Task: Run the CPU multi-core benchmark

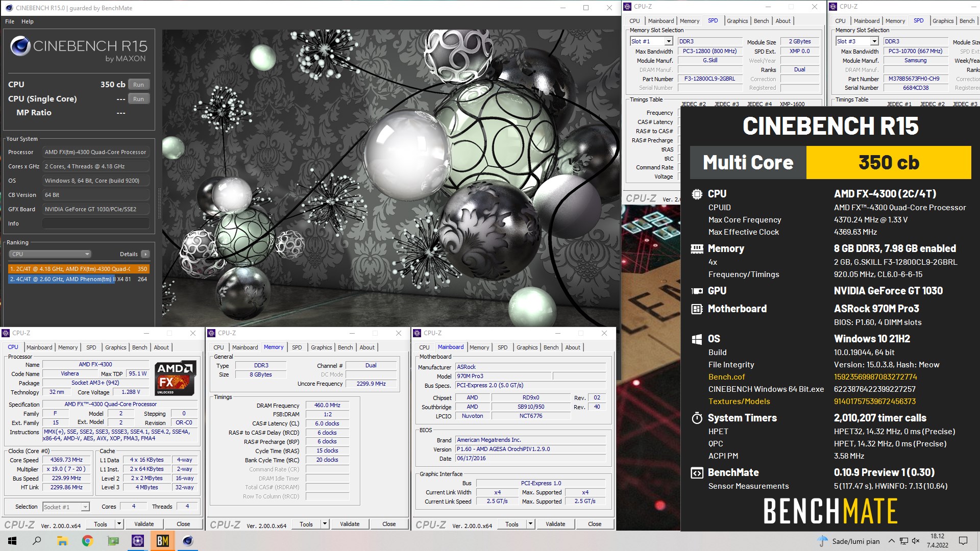Action: (139, 85)
